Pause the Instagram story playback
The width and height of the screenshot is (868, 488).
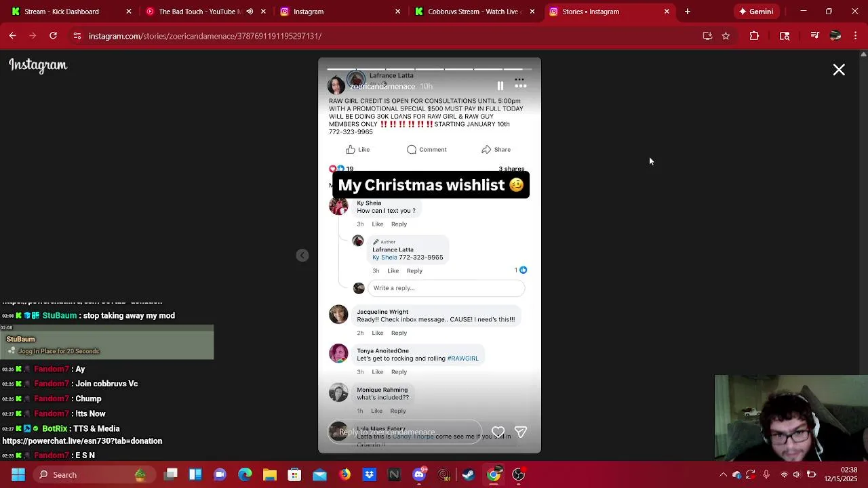(x=500, y=86)
